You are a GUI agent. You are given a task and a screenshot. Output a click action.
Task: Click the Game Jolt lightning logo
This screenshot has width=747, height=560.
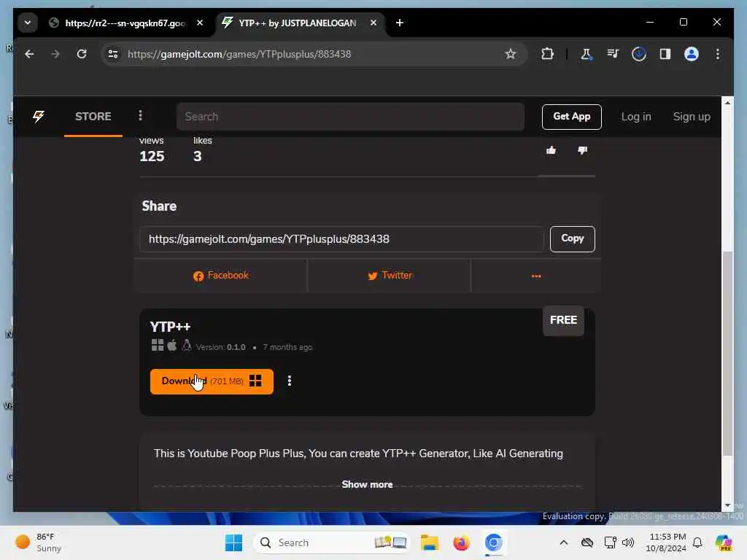39,116
